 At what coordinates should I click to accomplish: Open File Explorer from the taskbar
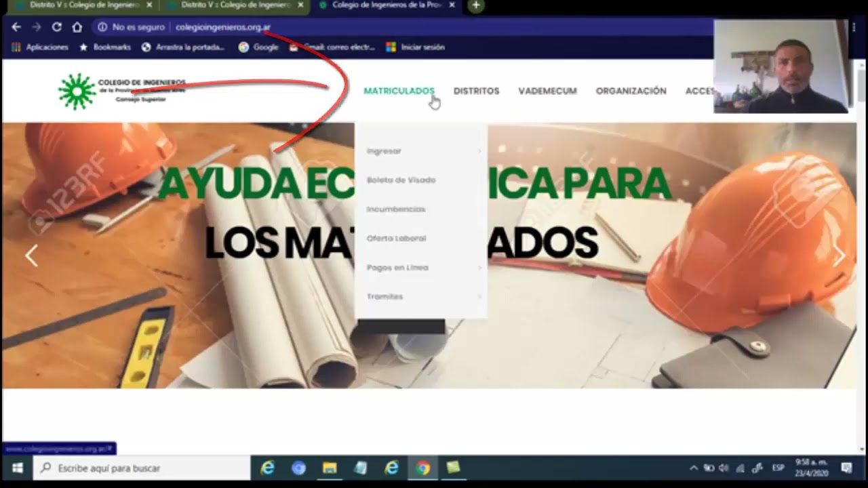pos(330,468)
